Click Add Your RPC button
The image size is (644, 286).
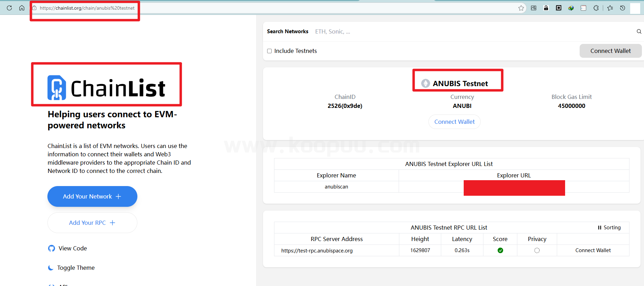pos(92,223)
